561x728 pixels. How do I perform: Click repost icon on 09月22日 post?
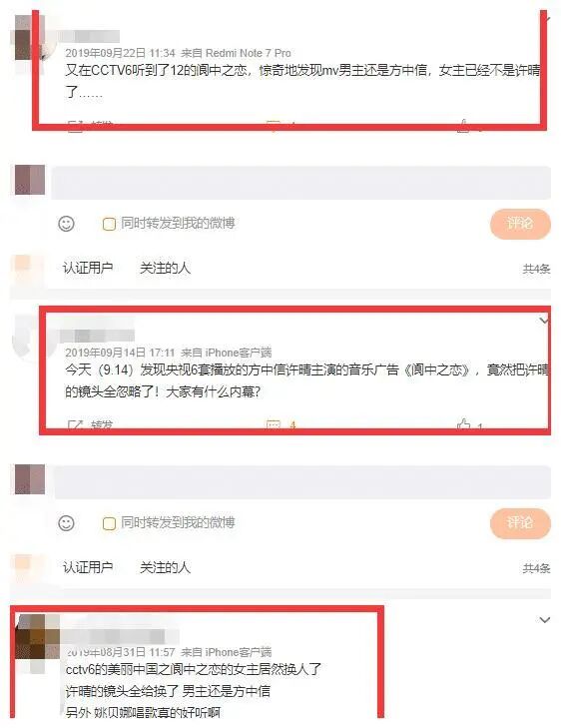click(x=75, y=126)
